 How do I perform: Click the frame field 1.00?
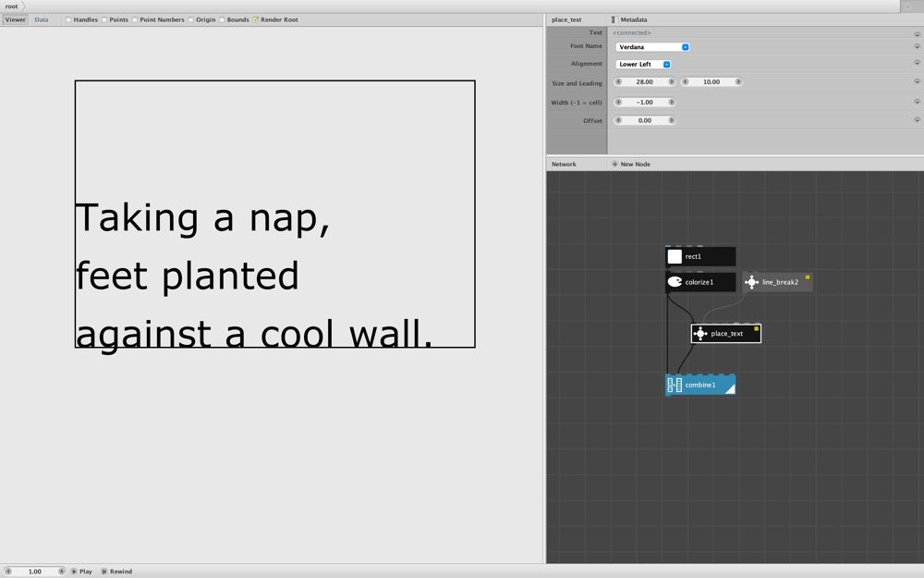click(x=35, y=572)
